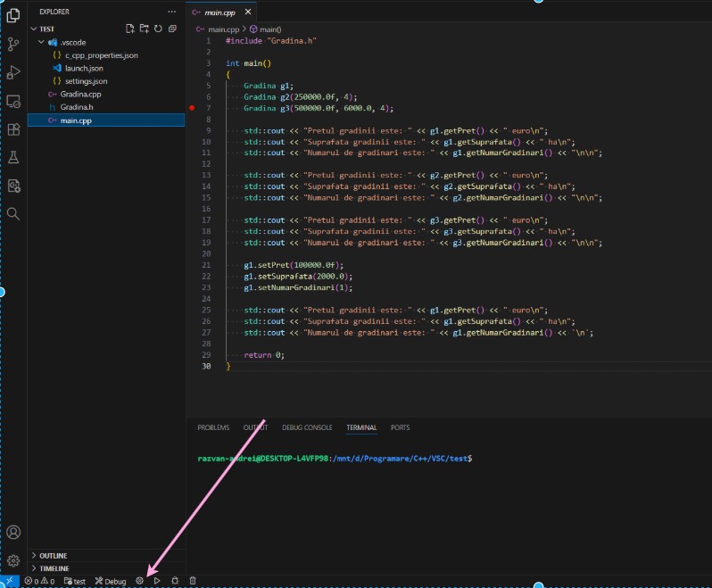
Task: Open the Run and Debug view
Action: (13, 72)
